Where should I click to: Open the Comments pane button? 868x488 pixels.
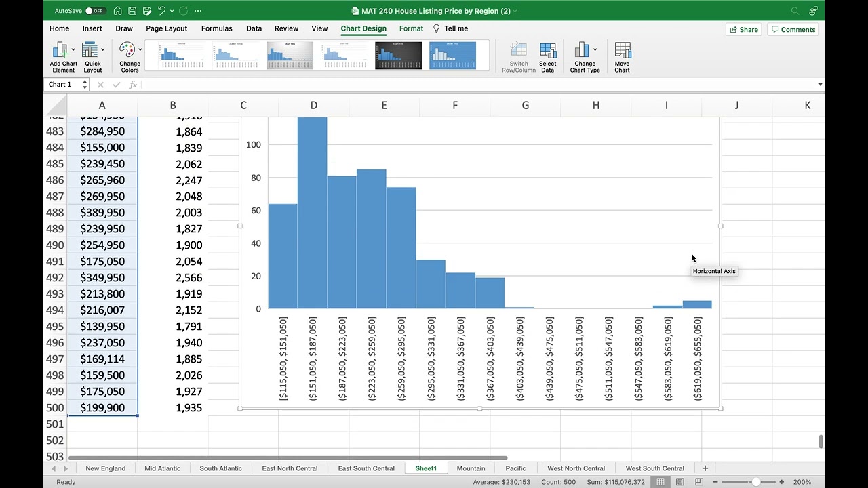793,29
